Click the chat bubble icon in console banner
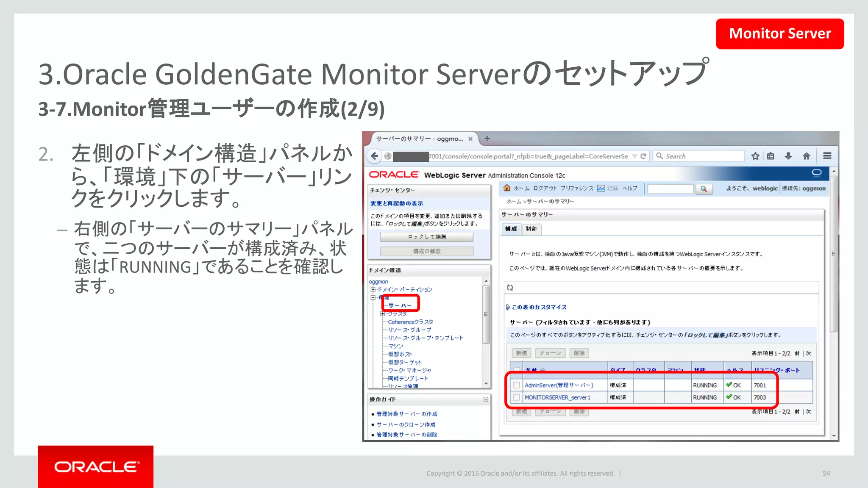The height and width of the screenshot is (488, 868). pos(817,172)
